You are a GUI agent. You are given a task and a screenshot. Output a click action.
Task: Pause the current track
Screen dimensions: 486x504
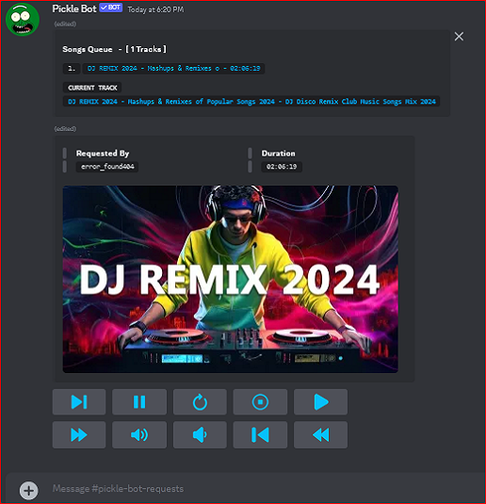point(139,402)
